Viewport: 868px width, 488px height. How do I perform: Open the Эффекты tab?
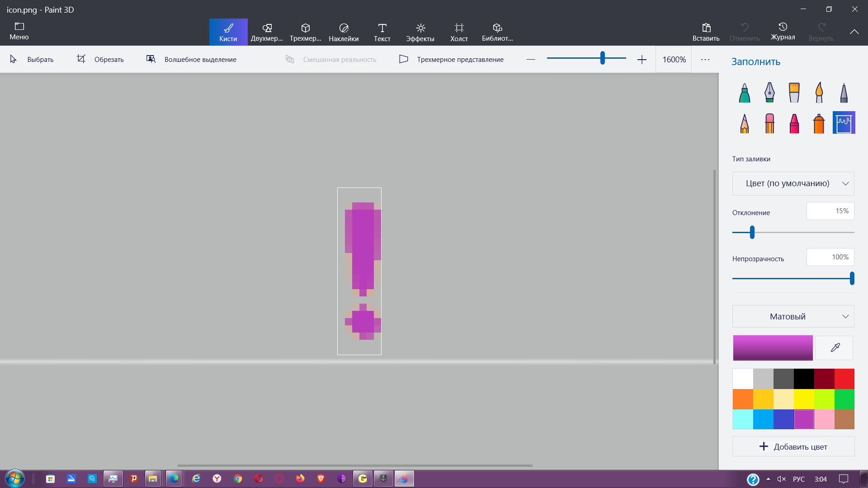click(x=420, y=32)
